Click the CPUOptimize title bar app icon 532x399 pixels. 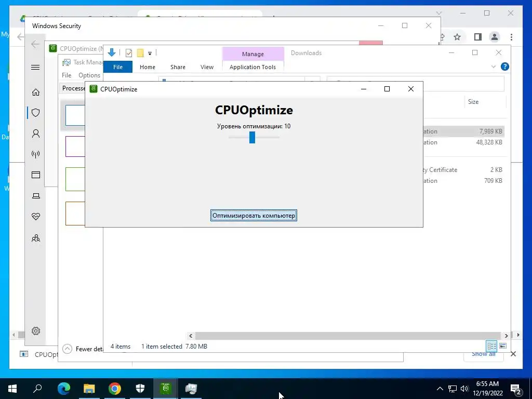point(94,89)
